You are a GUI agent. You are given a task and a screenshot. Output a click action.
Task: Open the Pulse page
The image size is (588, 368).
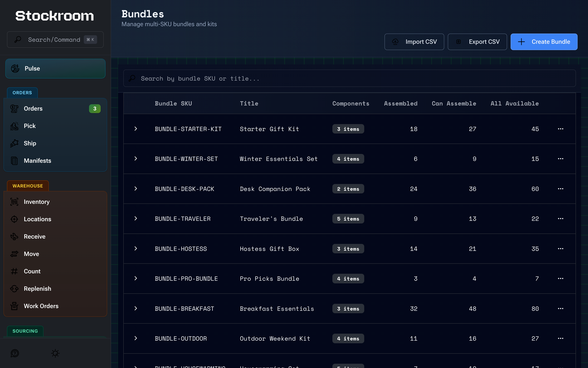click(x=55, y=68)
